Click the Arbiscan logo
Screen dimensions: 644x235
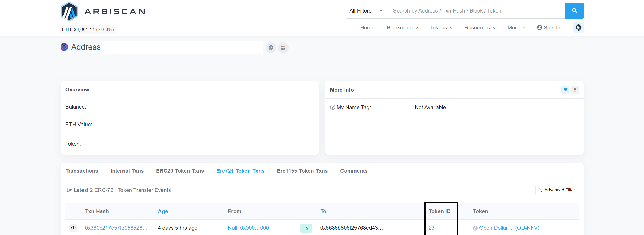pos(103,11)
